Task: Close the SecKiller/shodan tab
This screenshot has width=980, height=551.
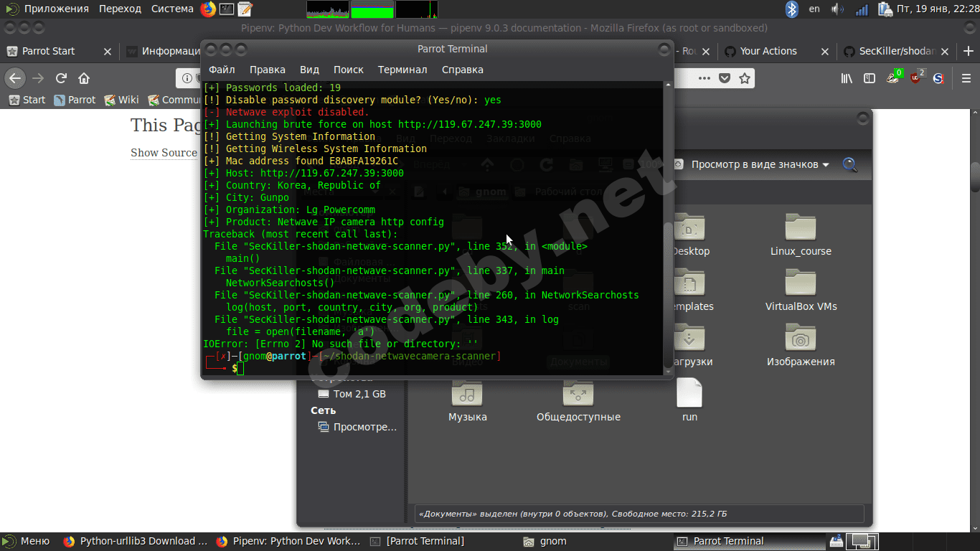Action: click(945, 51)
